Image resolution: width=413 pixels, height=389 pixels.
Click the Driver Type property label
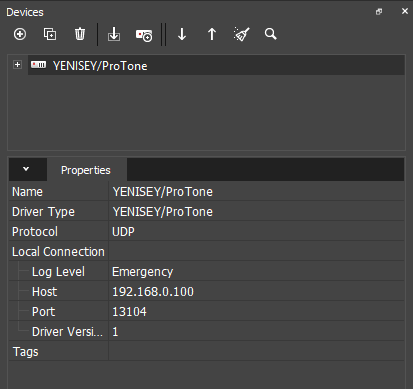tap(43, 212)
